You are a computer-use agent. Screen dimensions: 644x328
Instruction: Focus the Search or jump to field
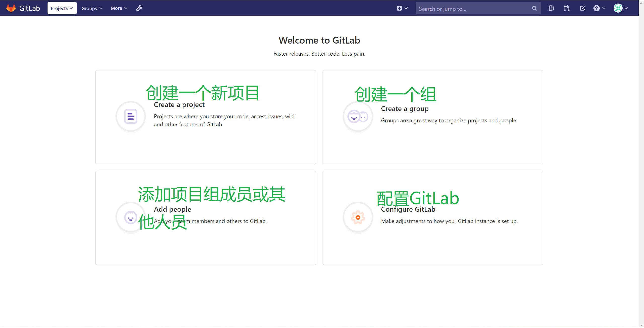[x=478, y=8]
